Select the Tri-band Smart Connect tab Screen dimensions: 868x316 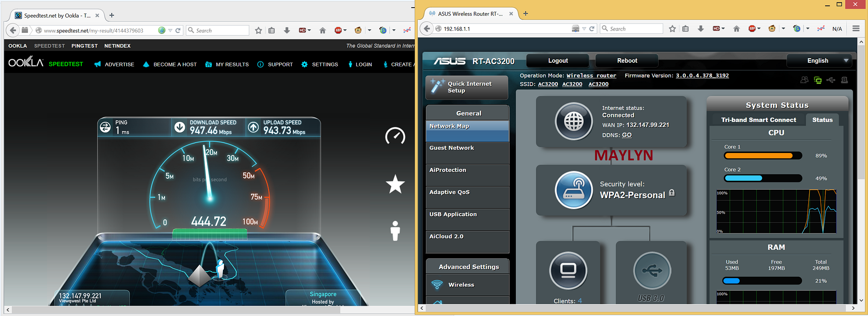[x=758, y=120]
